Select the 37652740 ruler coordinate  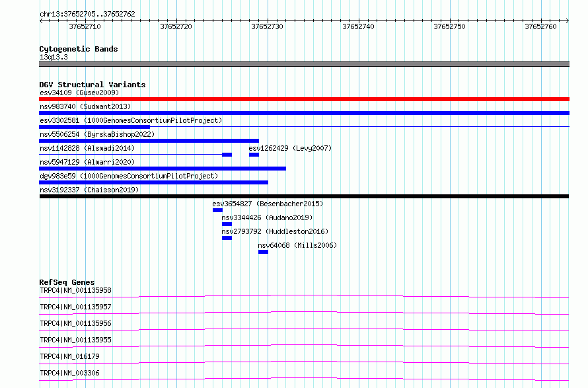coord(358,26)
